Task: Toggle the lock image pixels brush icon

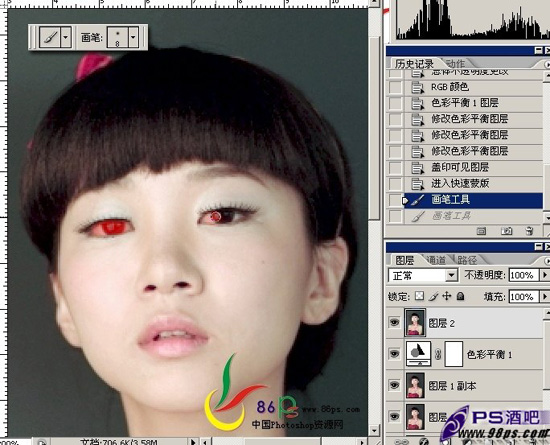Action: click(433, 297)
